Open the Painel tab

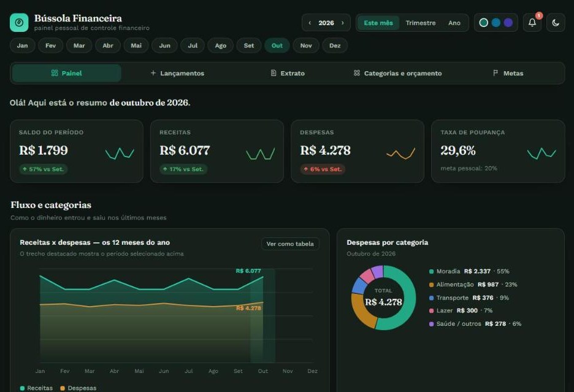[x=67, y=73]
